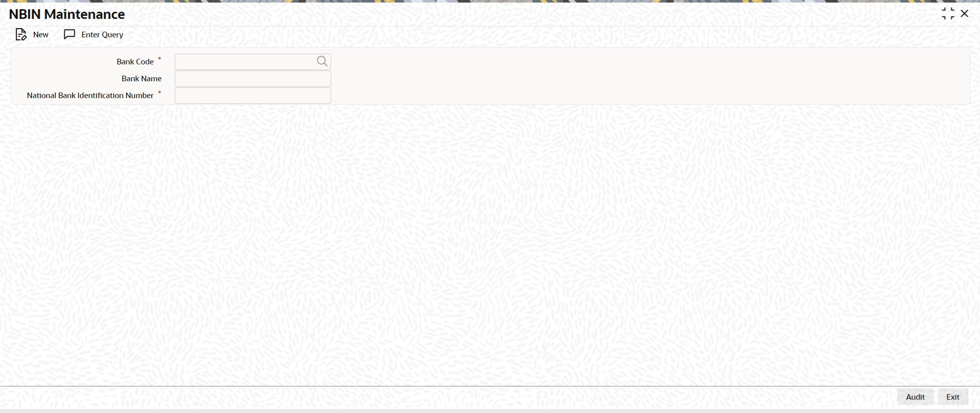Click the "NBIN Maintenance" title heading
The height and width of the screenshot is (413, 980).
67,14
